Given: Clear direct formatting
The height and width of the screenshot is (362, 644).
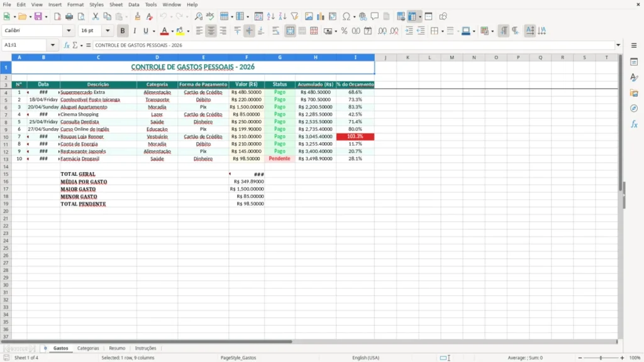Looking at the screenshot, I should click(x=150, y=16).
